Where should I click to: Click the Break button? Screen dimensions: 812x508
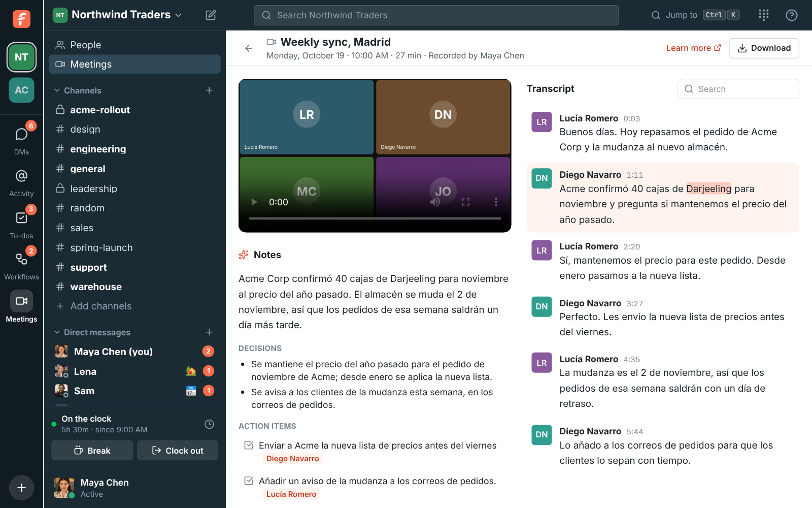click(92, 451)
